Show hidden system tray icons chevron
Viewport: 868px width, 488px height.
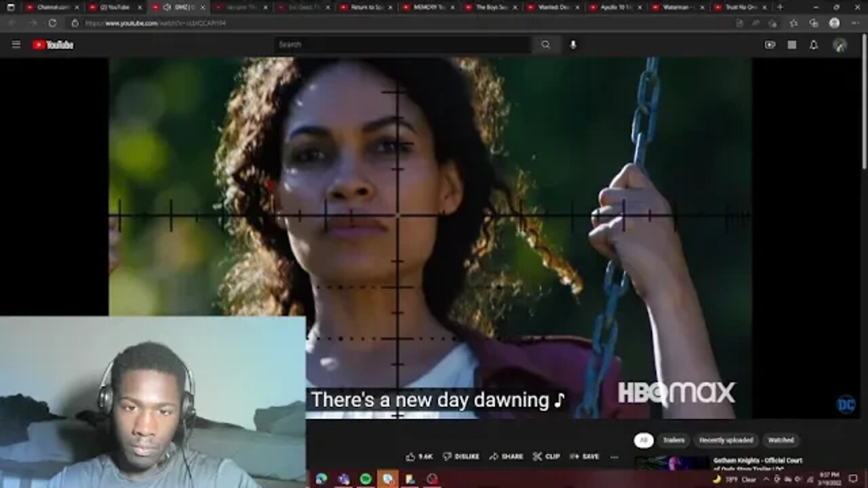pyautogui.click(x=766, y=479)
